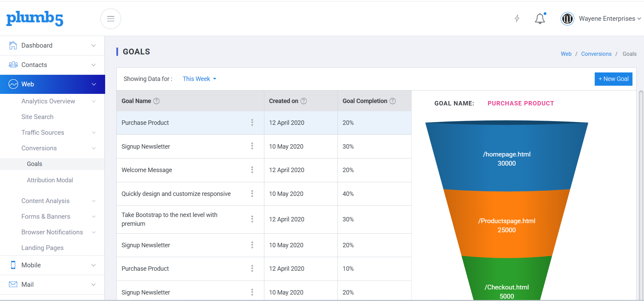Click the plumb5 logo
This screenshot has height=301, width=644.
(x=35, y=18)
